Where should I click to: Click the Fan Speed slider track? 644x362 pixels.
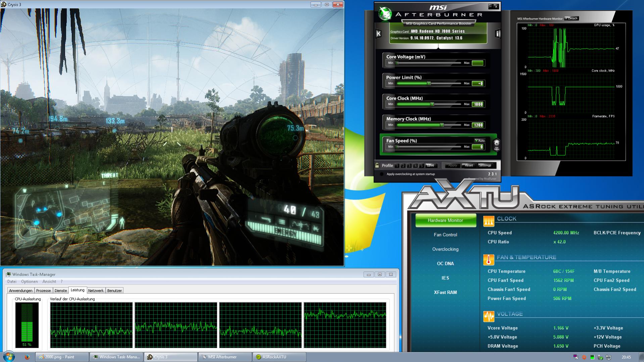[x=429, y=147]
